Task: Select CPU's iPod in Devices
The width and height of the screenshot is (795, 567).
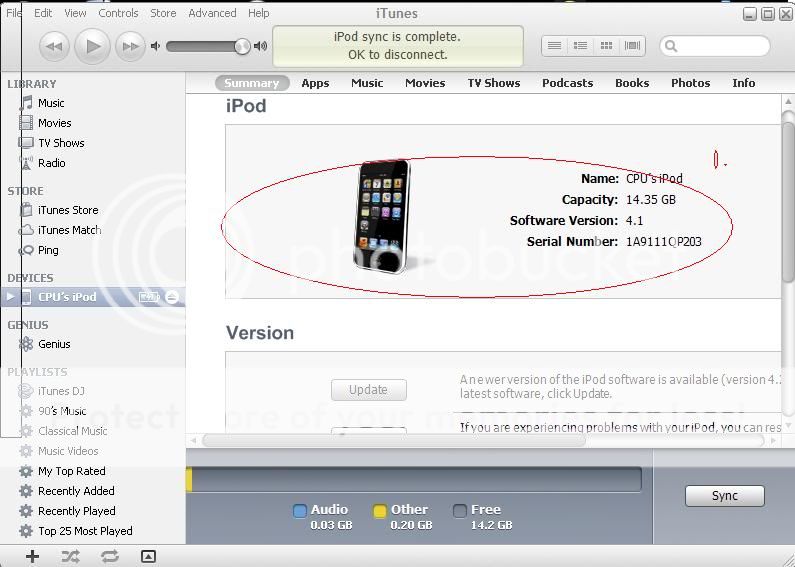Action: coord(67,297)
